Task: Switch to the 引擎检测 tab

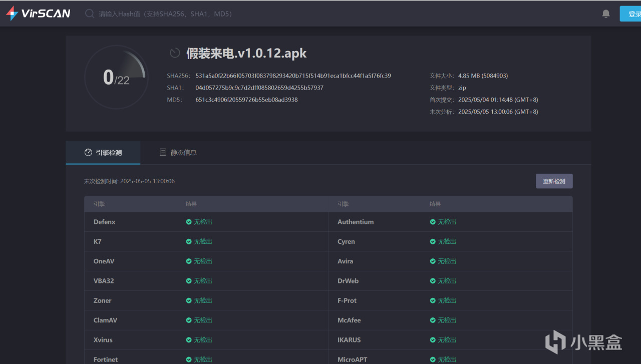Action: pos(103,152)
